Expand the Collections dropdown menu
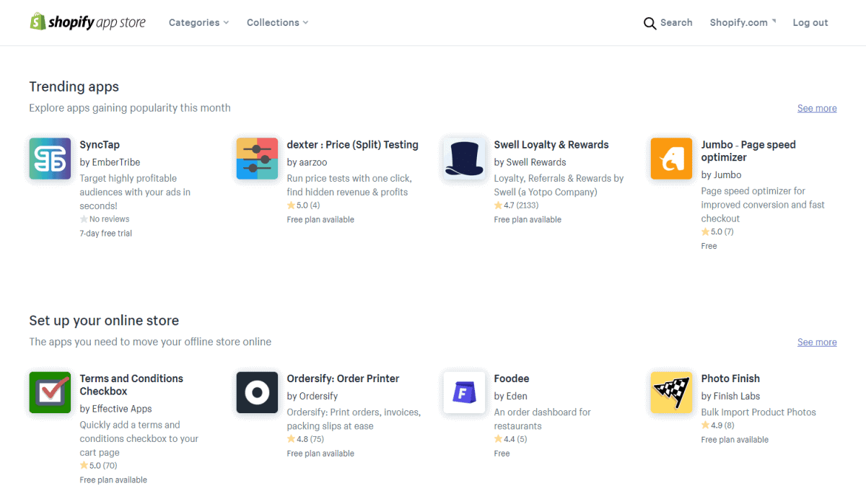This screenshot has height=504, width=866. [277, 22]
